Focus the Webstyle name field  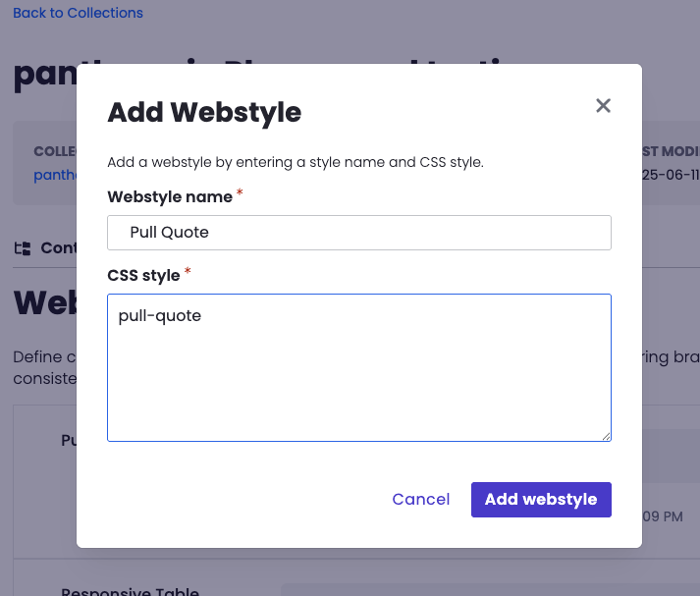358,233
